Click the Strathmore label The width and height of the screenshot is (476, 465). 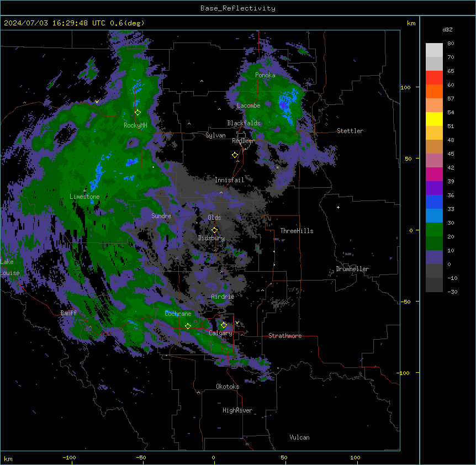point(285,336)
